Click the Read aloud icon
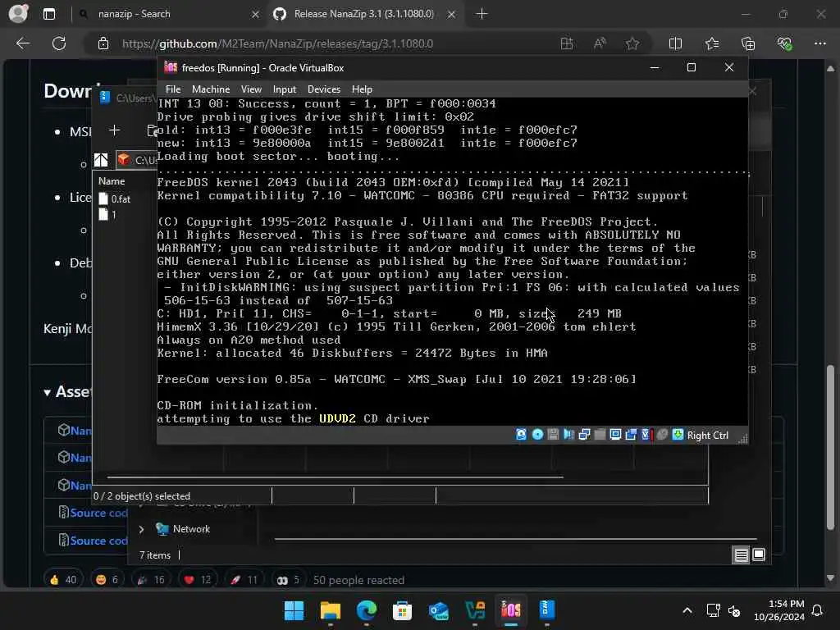Screen dimensions: 840x630 click(x=600, y=44)
